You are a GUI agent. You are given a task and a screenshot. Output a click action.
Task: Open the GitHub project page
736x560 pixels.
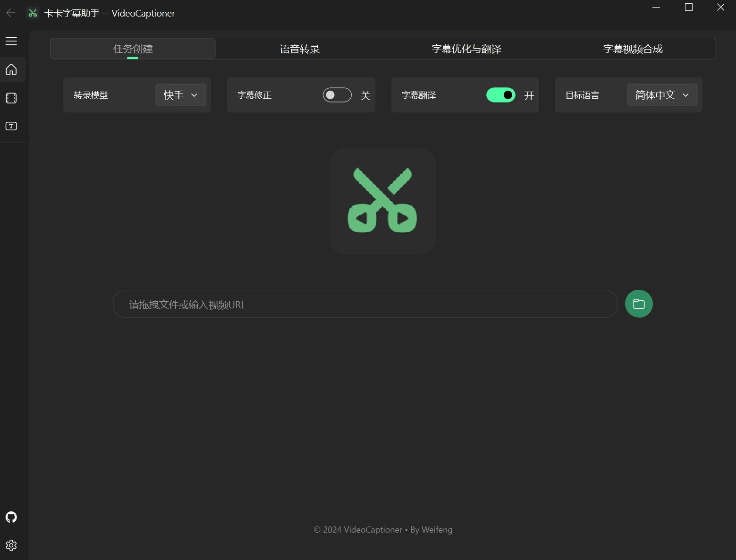click(11, 517)
